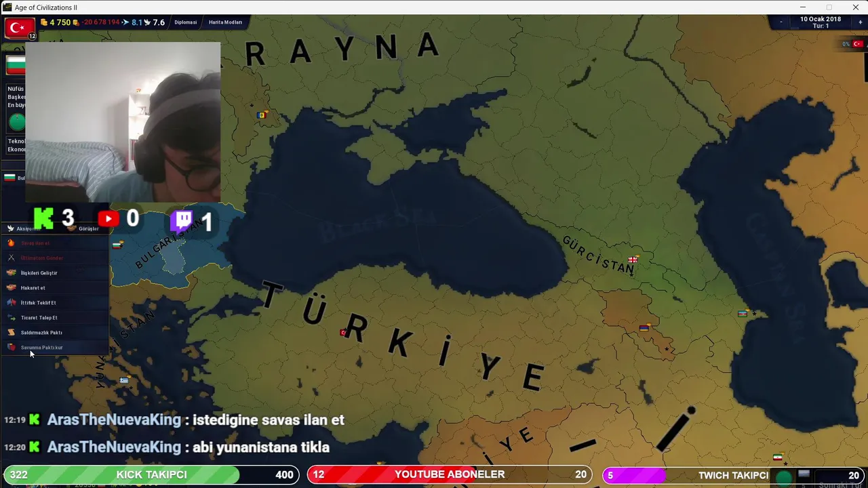Screen dimensions: 868x488
Task: Switch to the Görüşler tab
Action: click(83, 229)
